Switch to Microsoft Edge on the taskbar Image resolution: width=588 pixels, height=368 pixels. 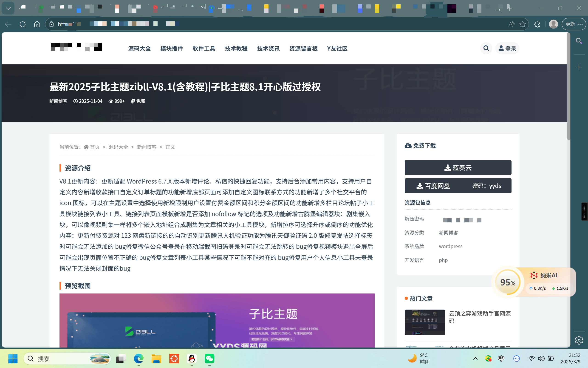pyautogui.click(x=139, y=359)
